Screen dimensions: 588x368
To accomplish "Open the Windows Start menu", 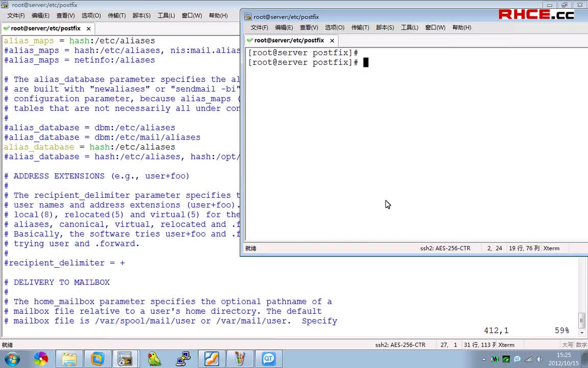I will point(12,359).
